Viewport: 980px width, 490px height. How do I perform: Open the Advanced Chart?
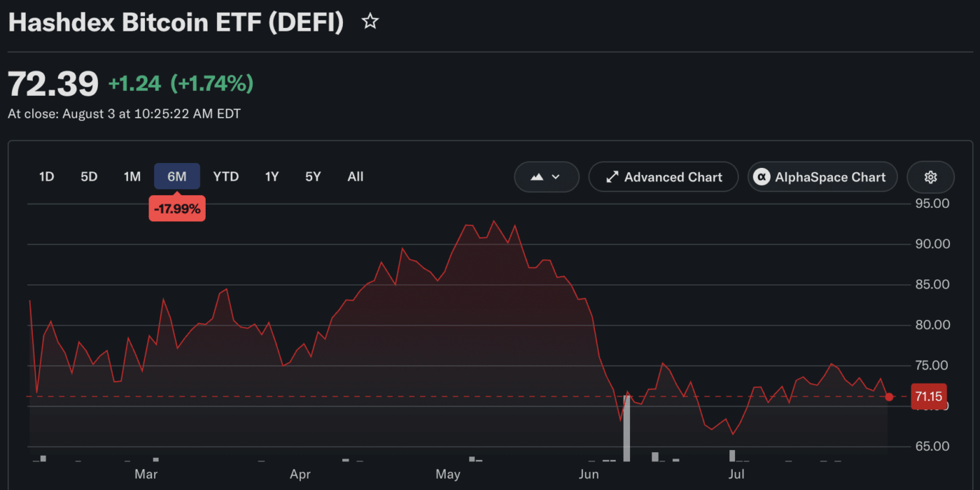664,177
